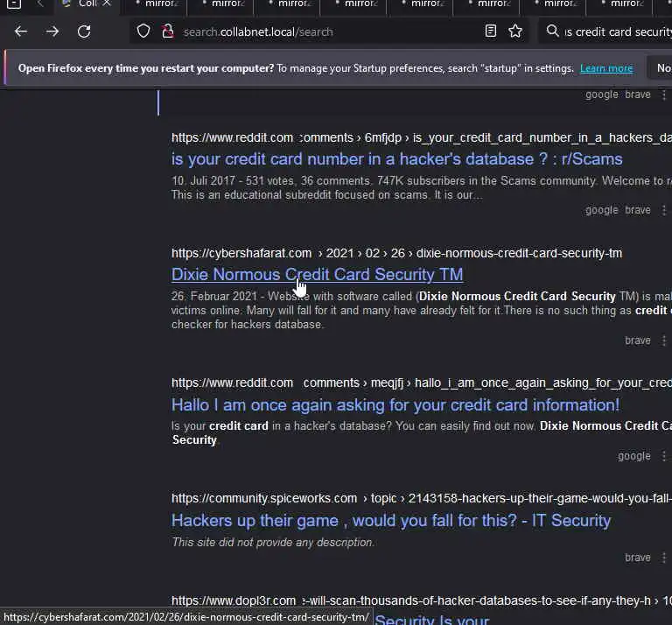Image resolution: width=672 pixels, height=625 pixels.
Task: Open the insecure connection padlock icon
Action: tap(168, 32)
